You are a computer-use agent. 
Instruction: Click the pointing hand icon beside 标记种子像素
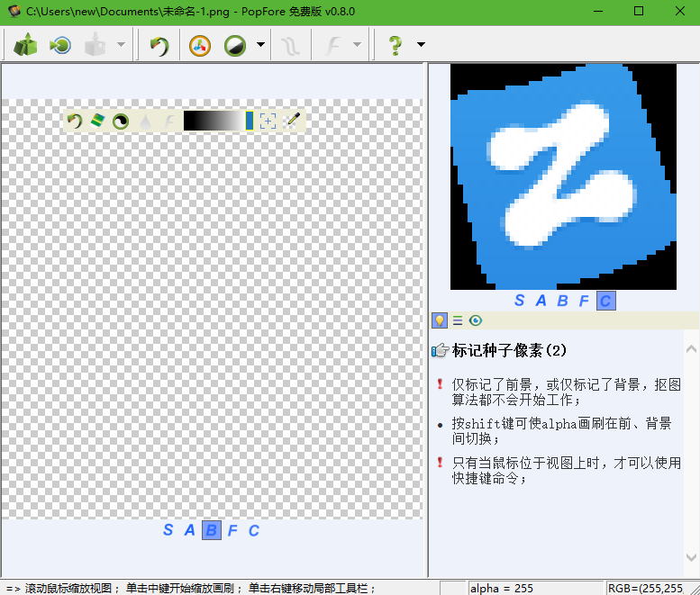point(441,350)
